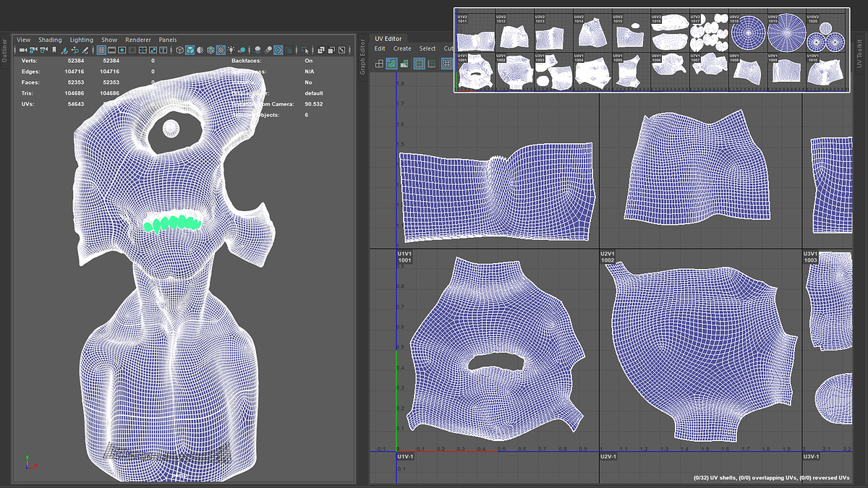Open the viewport View menu
This screenshot has height=488, width=868.
tap(24, 40)
